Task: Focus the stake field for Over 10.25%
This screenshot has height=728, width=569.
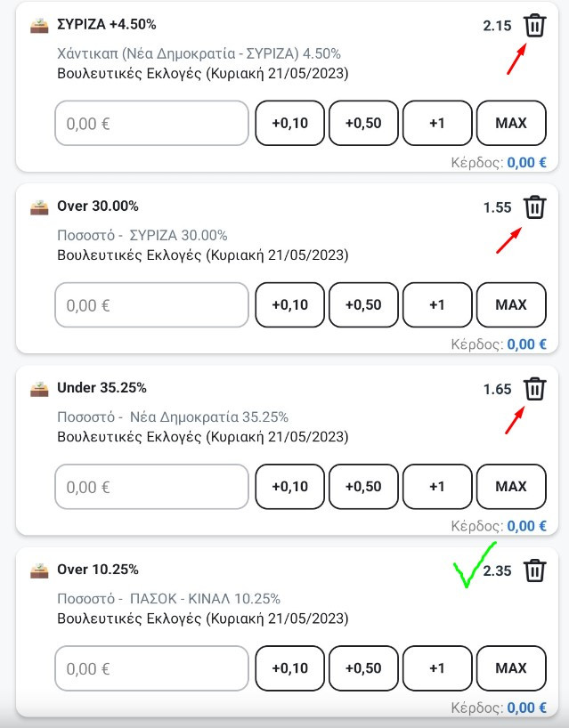Action: (152, 668)
